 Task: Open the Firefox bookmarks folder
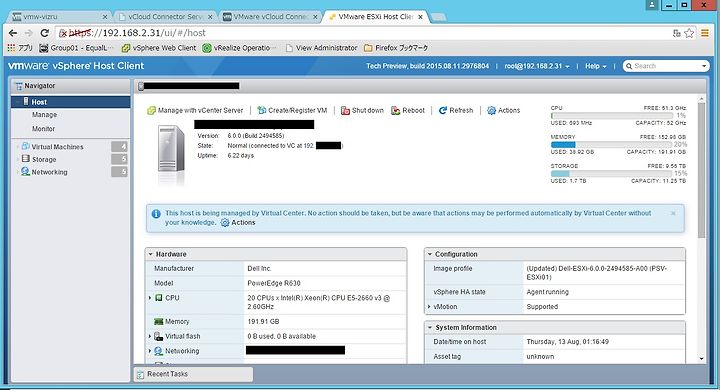coord(396,48)
